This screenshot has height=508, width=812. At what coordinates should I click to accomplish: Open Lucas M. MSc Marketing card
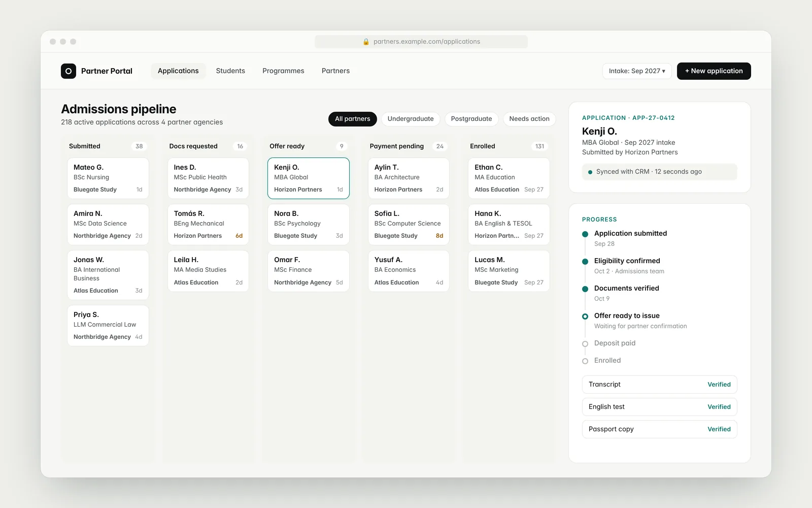point(509,271)
